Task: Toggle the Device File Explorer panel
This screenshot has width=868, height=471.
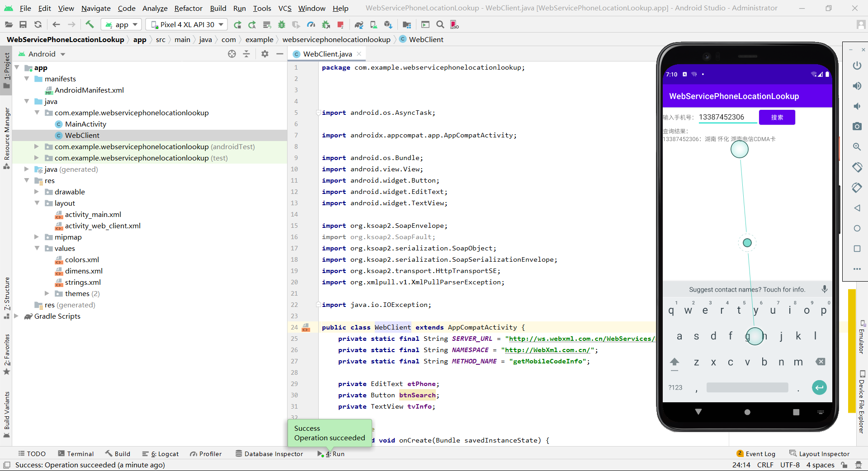Action: click(x=862, y=401)
